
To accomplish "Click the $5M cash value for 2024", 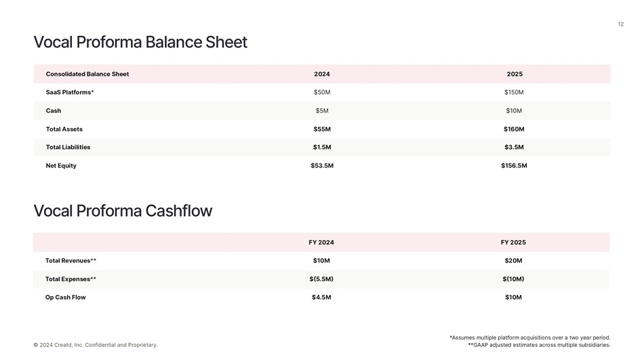I will pos(322,110).
